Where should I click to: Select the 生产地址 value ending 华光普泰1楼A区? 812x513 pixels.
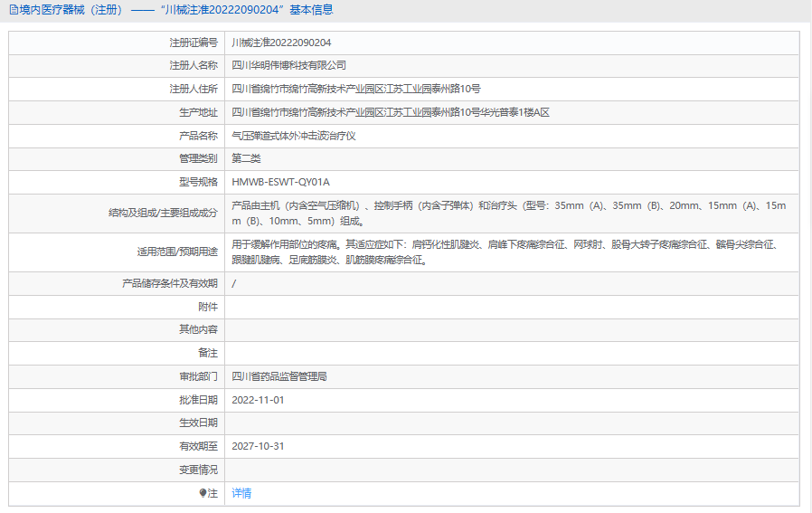click(x=391, y=112)
